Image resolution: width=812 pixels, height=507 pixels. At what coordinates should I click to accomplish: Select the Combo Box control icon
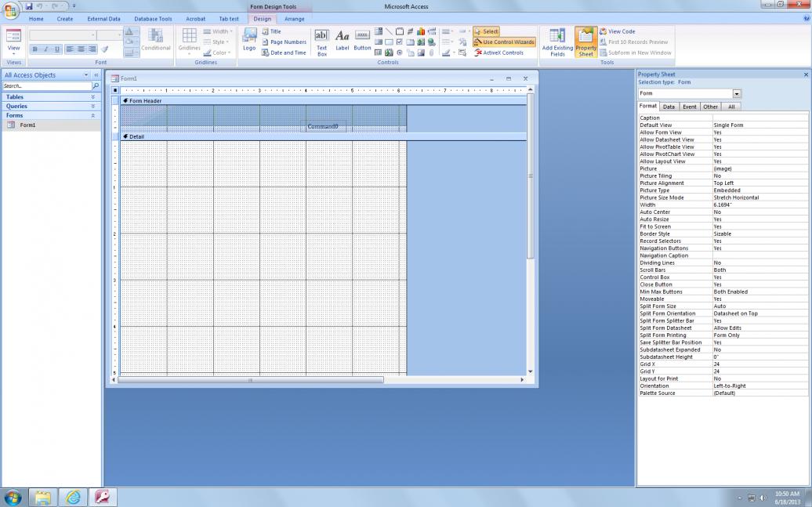pyautogui.click(x=379, y=31)
